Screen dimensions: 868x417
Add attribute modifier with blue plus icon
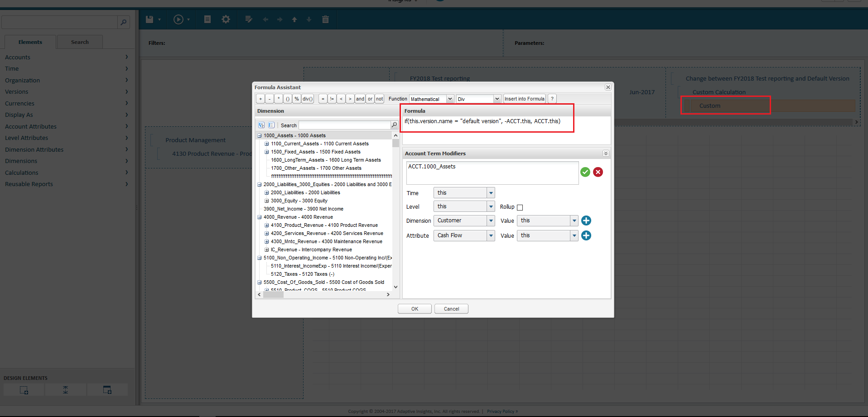[x=586, y=235]
